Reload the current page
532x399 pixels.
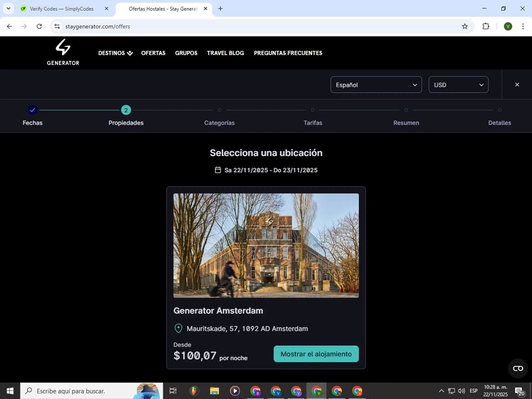pos(39,26)
